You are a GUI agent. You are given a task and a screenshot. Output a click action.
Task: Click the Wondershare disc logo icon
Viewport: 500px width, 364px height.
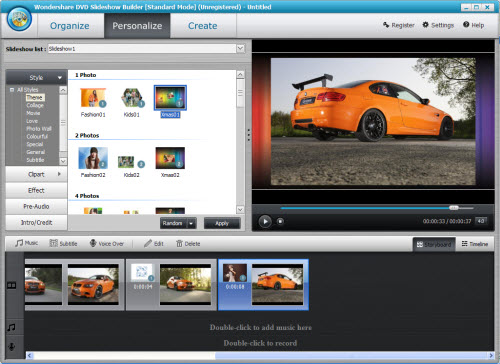[x=19, y=19]
